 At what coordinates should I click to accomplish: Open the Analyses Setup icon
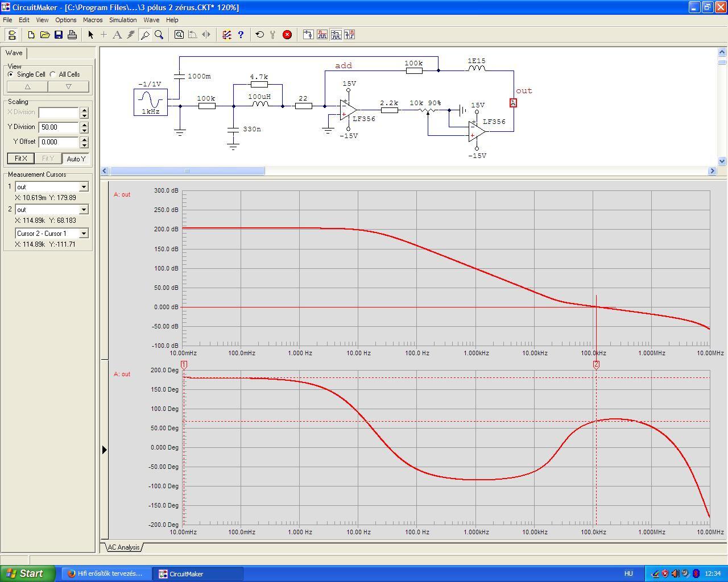[x=227, y=35]
